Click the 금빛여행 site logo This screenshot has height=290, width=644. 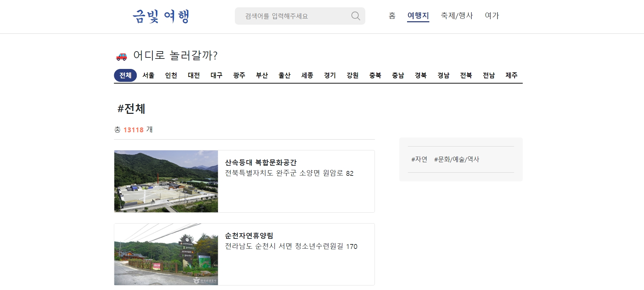coord(161,16)
